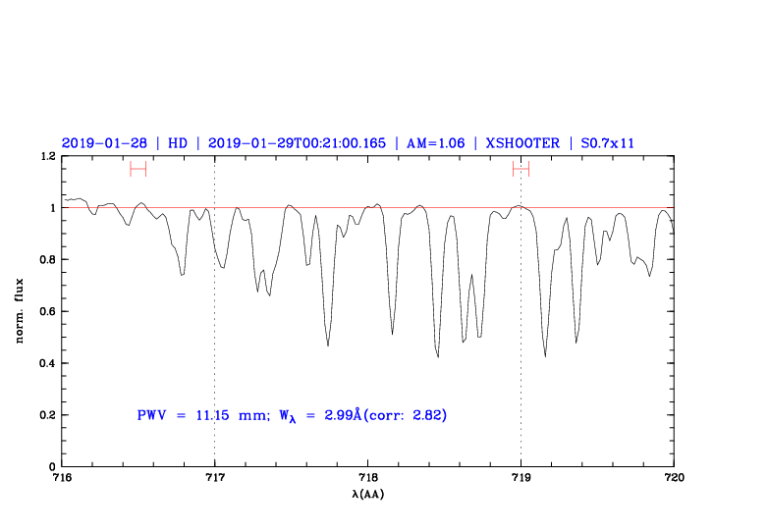Click the 716 x-axis tick label

coord(62,478)
